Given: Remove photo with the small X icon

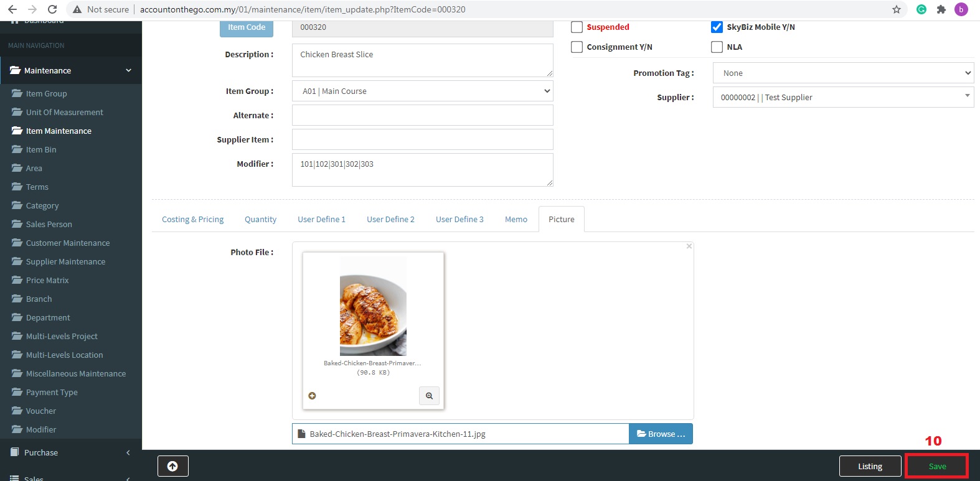Looking at the screenshot, I should (x=689, y=246).
